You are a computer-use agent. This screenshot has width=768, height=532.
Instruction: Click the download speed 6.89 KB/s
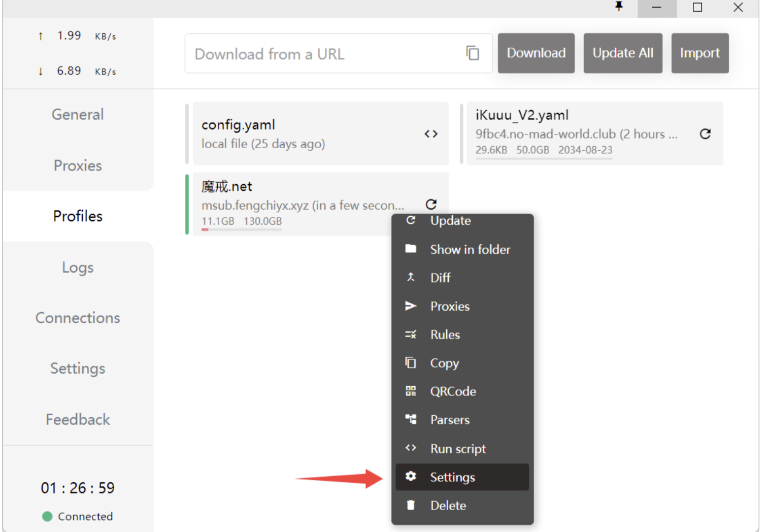point(78,71)
